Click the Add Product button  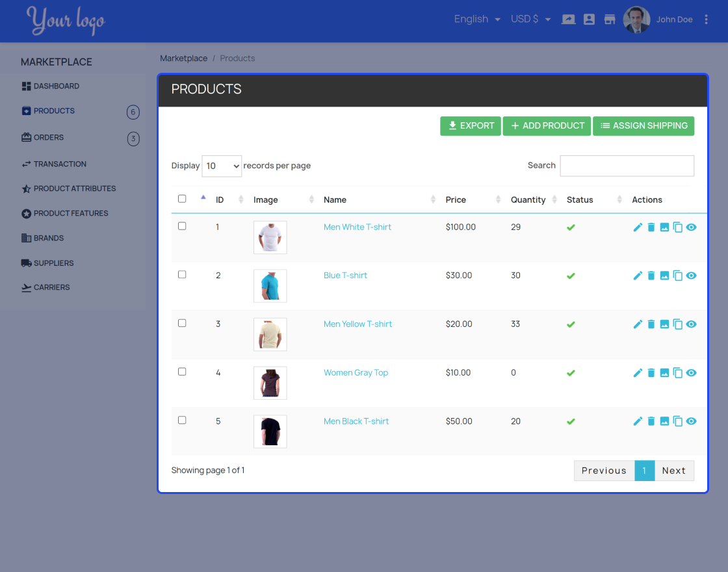click(547, 126)
